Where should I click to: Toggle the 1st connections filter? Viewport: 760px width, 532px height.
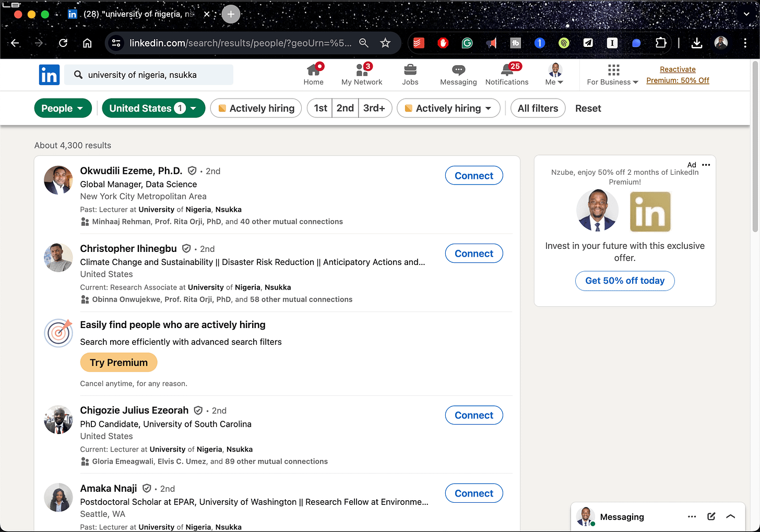[320, 108]
